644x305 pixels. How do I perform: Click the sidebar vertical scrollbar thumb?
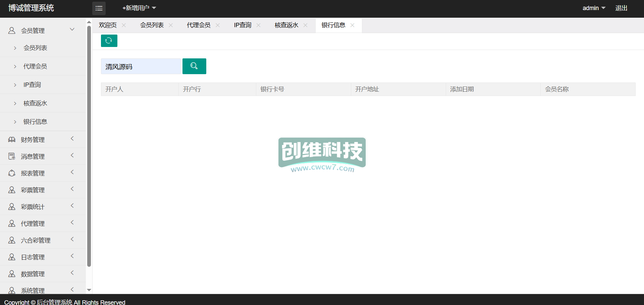(x=89, y=146)
